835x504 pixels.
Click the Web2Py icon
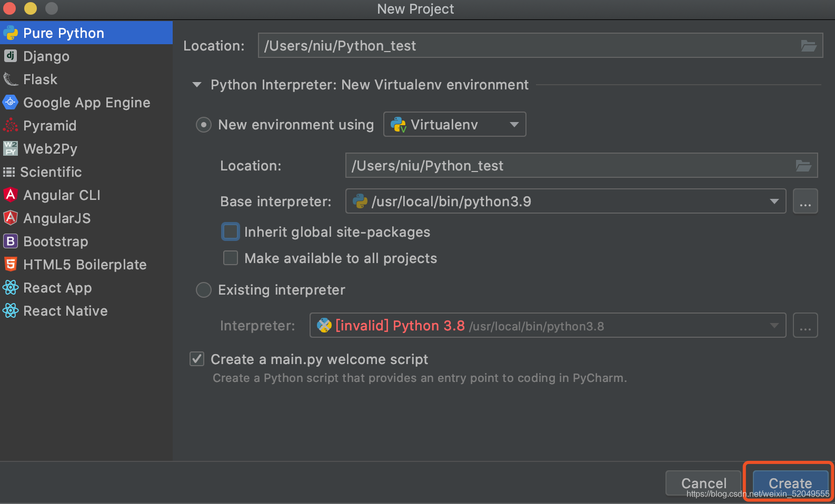11,148
